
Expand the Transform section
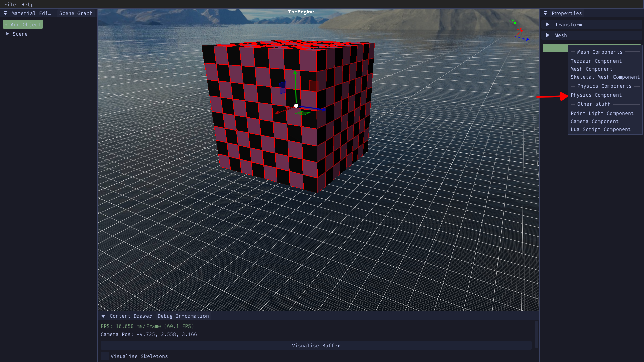pyautogui.click(x=591, y=25)
